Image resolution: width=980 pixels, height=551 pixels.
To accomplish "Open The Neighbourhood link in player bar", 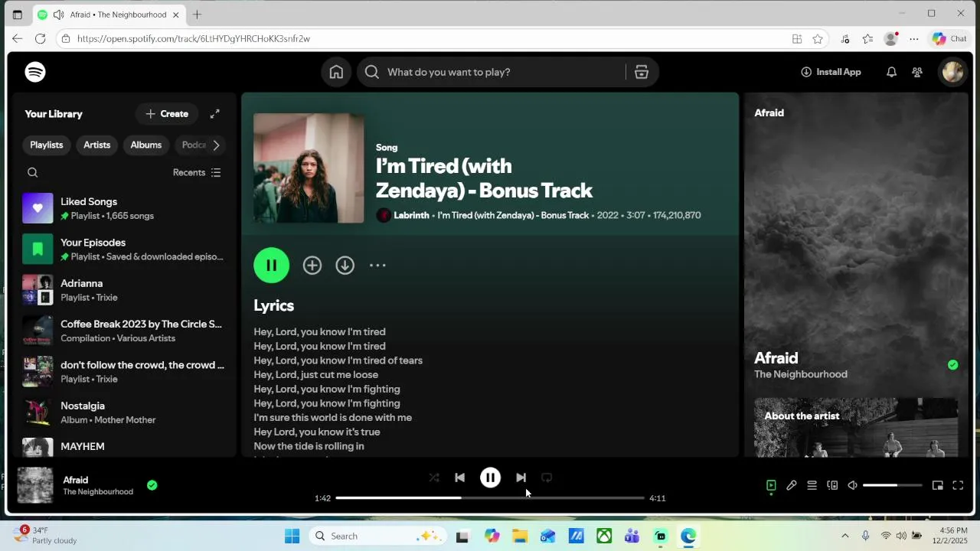I will [x=98, y=492].
